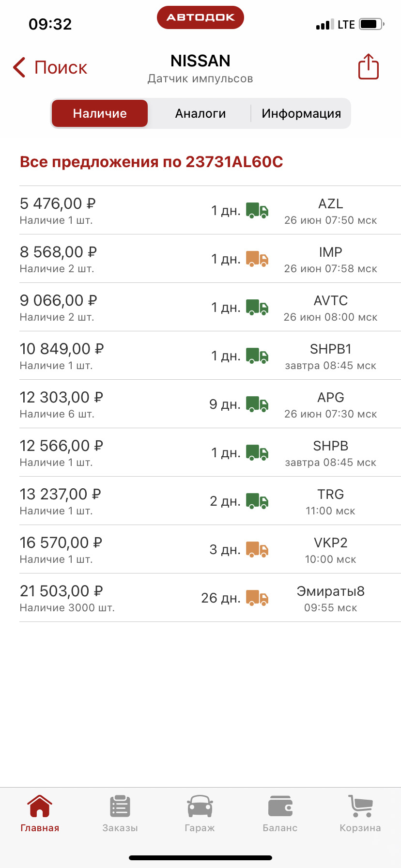Choose the 12 303,00 ₽ APG offer
The width and height of the screenshot is (401, 868).
[210, 404]
